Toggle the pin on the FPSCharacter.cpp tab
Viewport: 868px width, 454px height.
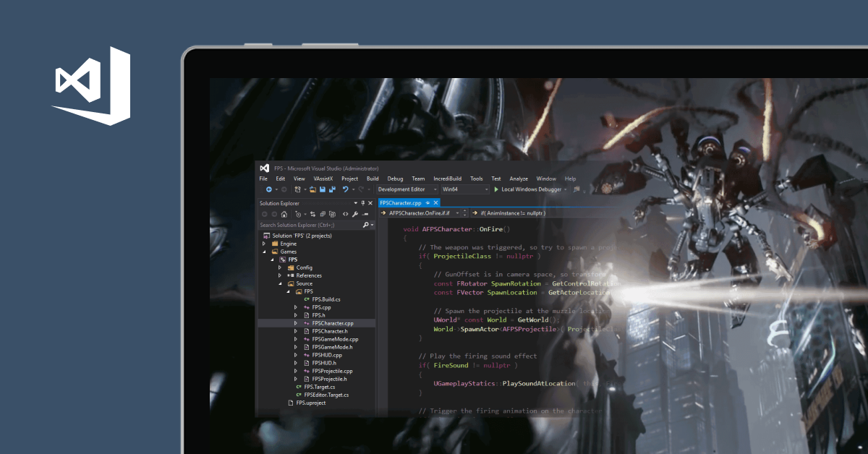427,202
